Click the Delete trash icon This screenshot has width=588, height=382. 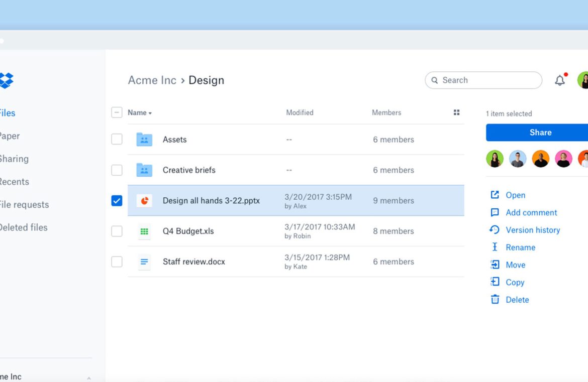495,300
